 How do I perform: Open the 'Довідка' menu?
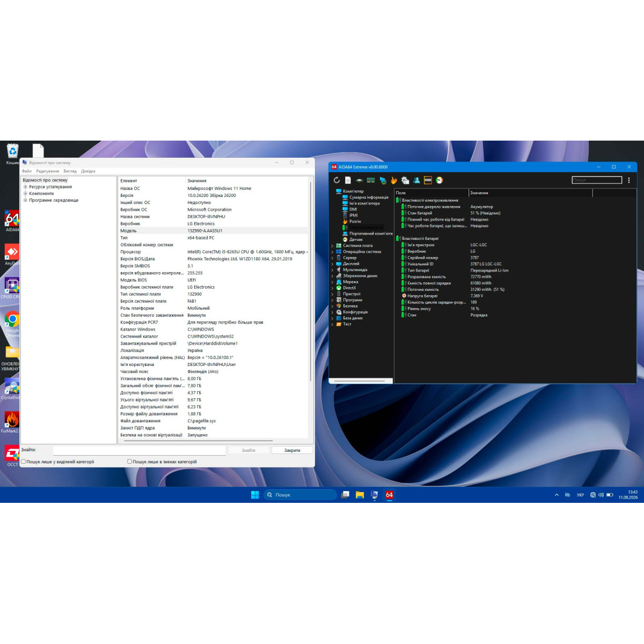coord(88,171)
